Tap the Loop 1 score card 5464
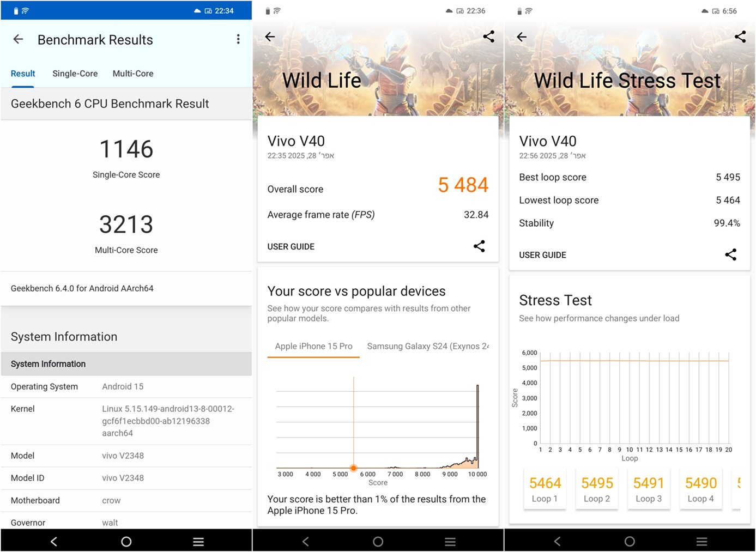Image resolution: width=756 pixels, height=552 pixels. point(545,489)
